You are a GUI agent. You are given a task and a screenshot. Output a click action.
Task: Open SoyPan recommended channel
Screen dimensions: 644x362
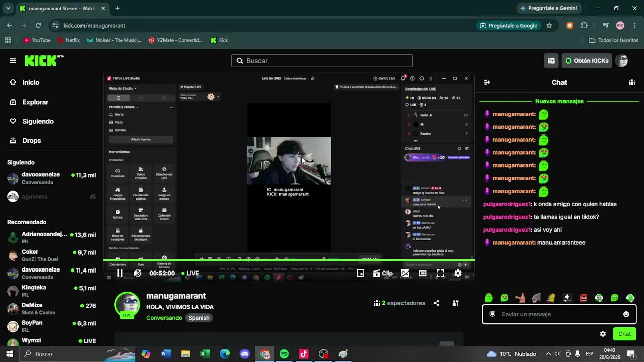(51, 326)
